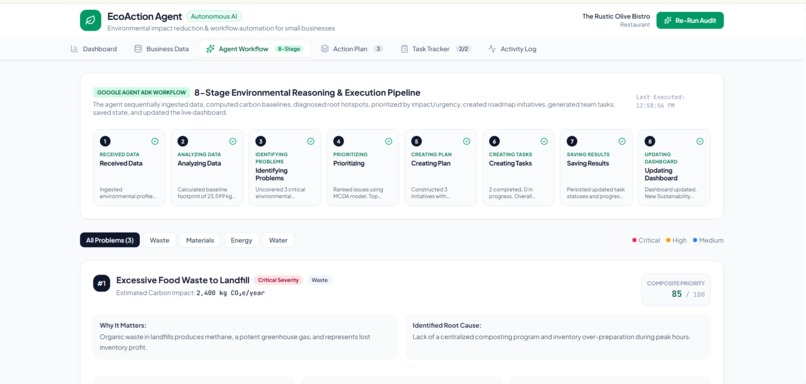Click the #1 rank badge
The image size is (806, 384).
pyautogui.click(x=101, y=283)
